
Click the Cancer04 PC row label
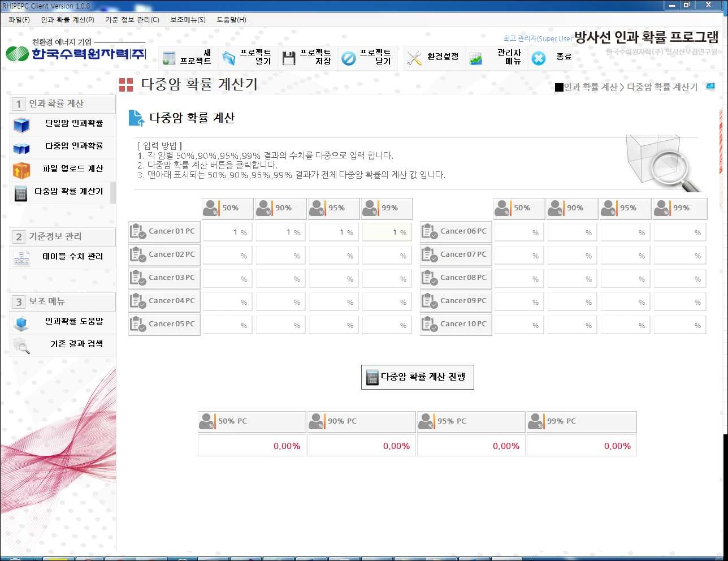pyautogui.click(x=164, y=301)
